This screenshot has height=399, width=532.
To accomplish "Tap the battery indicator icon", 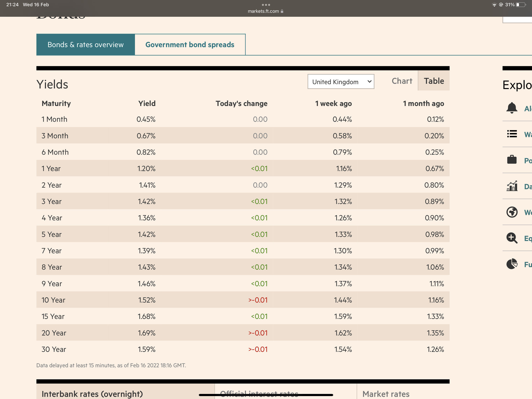I will (521, 5).
